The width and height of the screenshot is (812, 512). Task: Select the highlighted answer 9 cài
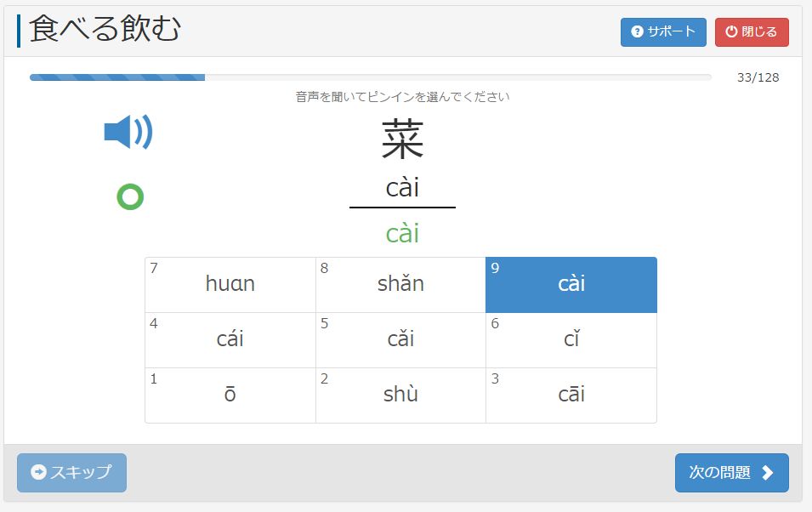click(x=571, y=285)
